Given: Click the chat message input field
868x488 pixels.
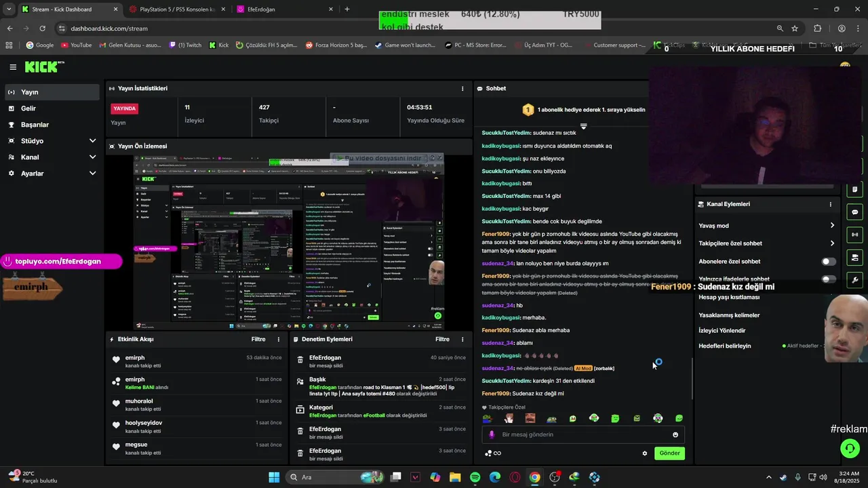Looking at the screenshot, I should click(583, 435).
